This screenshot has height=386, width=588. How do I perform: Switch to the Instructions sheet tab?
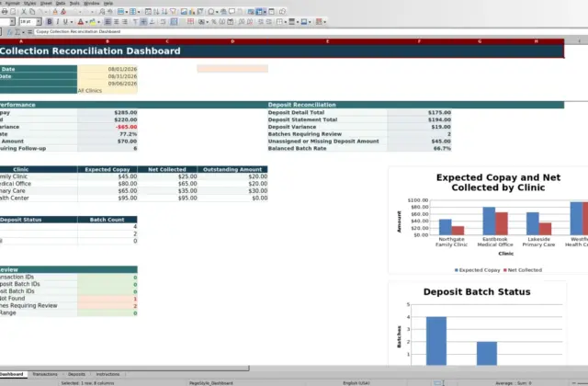point(107,374)
